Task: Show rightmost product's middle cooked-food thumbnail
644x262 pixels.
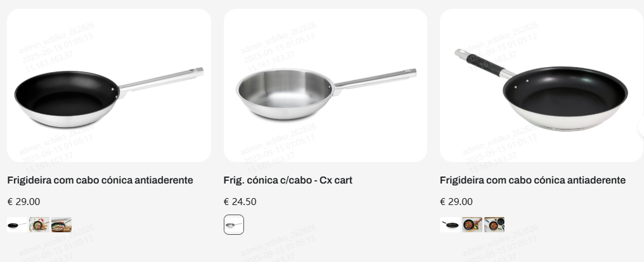Action: (472, 225)
